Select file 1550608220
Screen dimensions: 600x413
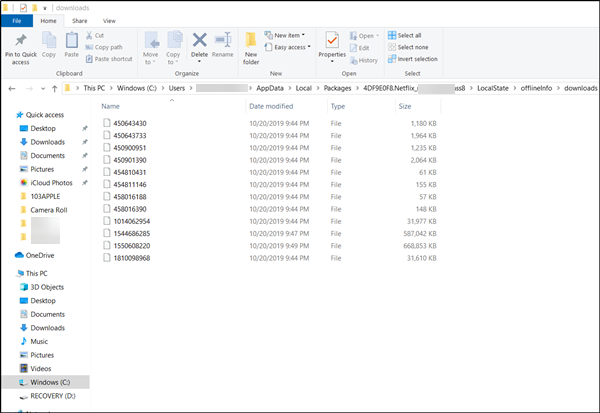click(x=132, y=246)
